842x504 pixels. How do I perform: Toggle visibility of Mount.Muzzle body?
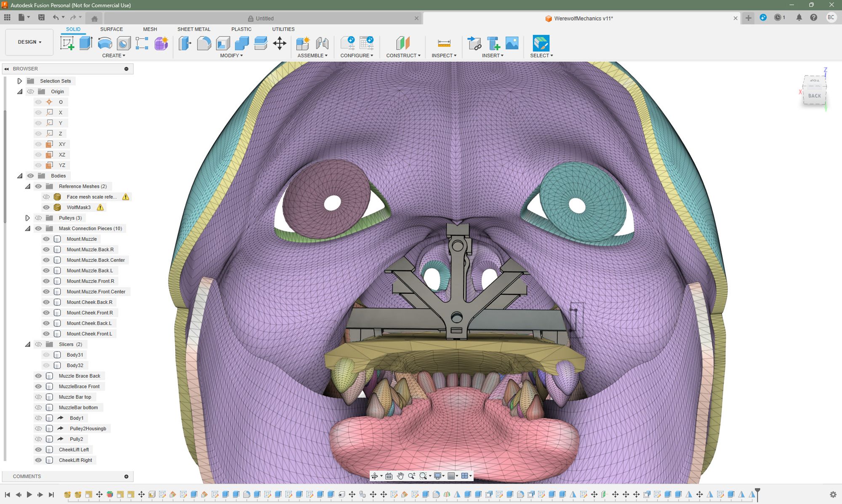click(x=46, y=239)
